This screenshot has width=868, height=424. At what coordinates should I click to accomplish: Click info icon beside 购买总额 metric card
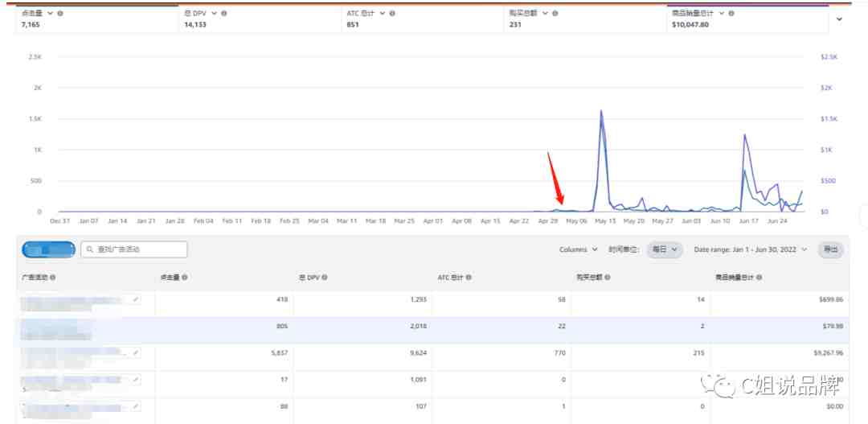tap(555, 14)
